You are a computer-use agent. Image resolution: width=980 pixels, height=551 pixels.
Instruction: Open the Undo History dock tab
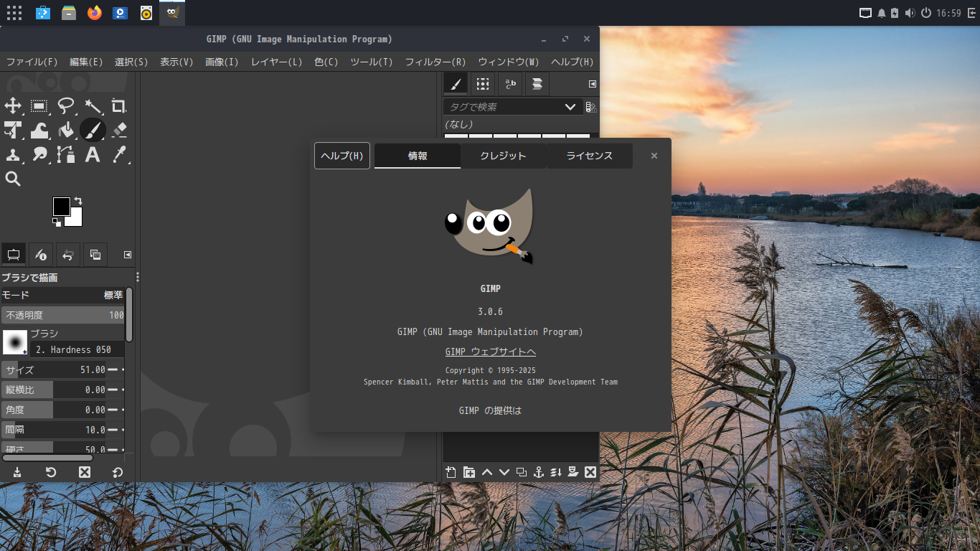point(68,254)
